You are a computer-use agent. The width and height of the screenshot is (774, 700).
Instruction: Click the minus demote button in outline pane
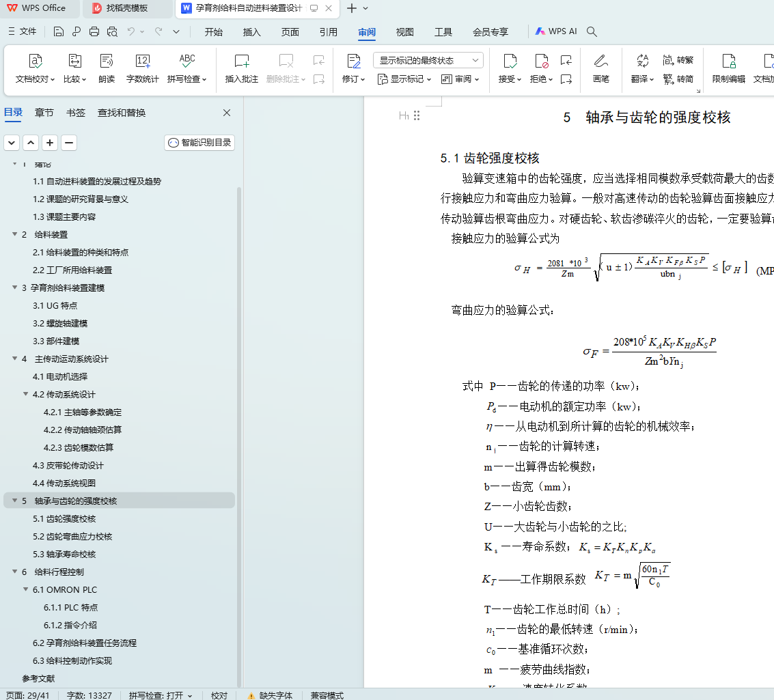click(69, 143)
